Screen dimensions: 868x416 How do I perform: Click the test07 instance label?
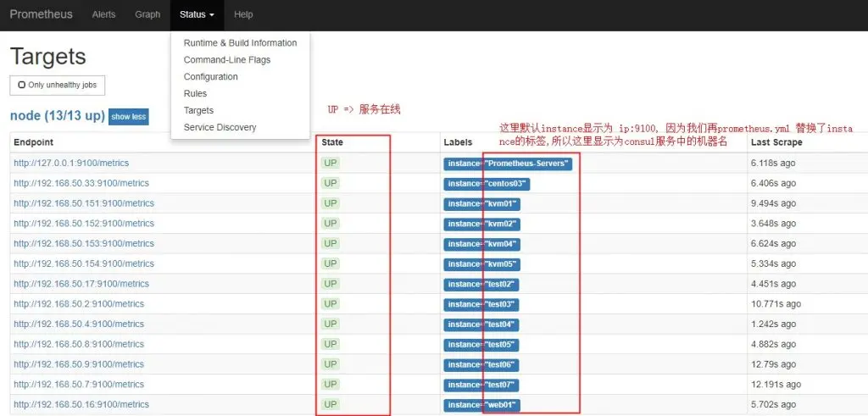coord(481,385)
